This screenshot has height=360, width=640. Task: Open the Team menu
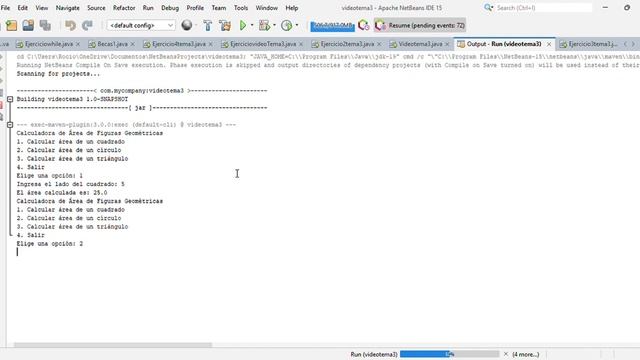click(219, 8)
